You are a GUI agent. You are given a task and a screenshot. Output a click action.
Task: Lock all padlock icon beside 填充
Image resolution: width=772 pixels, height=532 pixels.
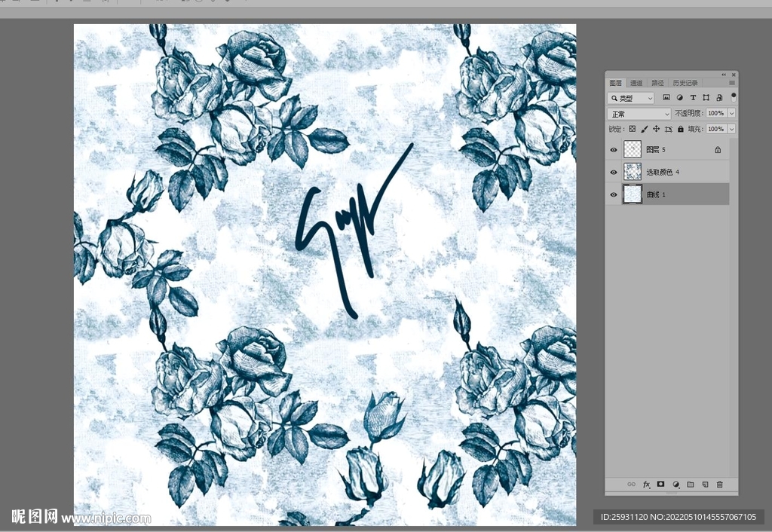tap(681, 129)
